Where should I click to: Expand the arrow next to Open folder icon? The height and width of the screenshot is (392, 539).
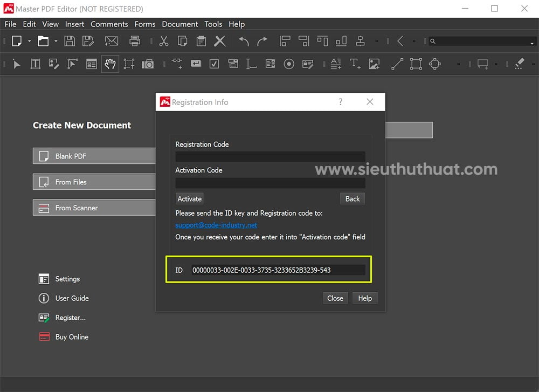[56, 42]
